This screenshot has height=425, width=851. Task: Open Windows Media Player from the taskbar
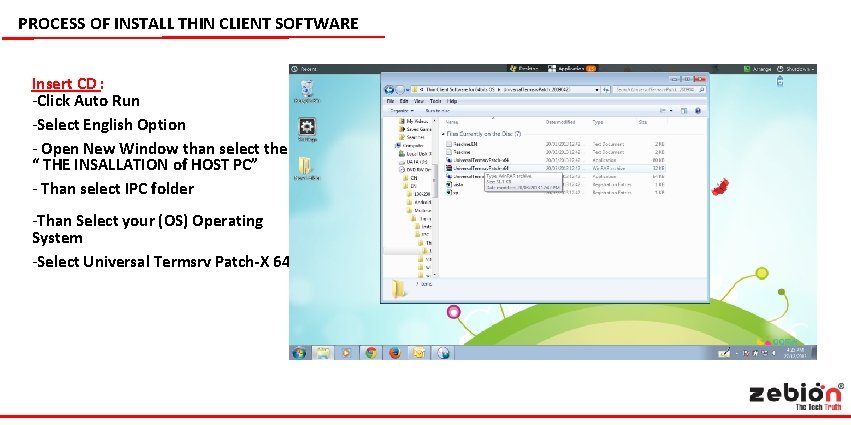pyautogui.click(x=346, y=353)
